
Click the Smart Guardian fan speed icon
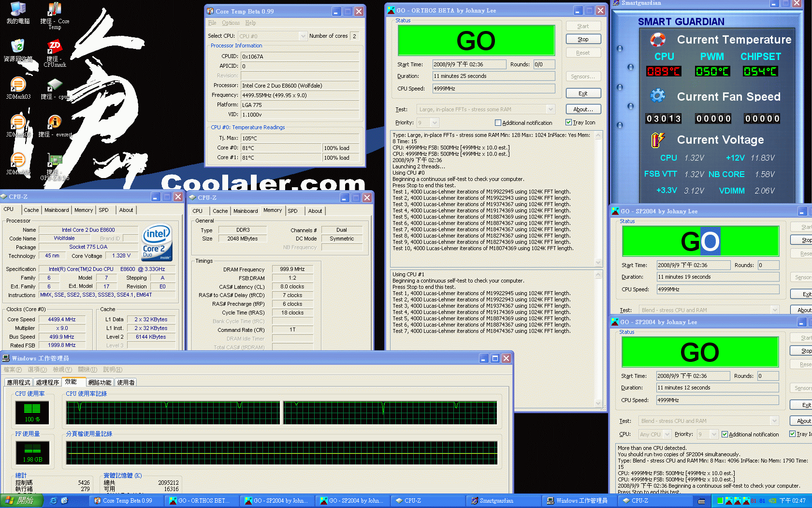click(x=657, y=95)
